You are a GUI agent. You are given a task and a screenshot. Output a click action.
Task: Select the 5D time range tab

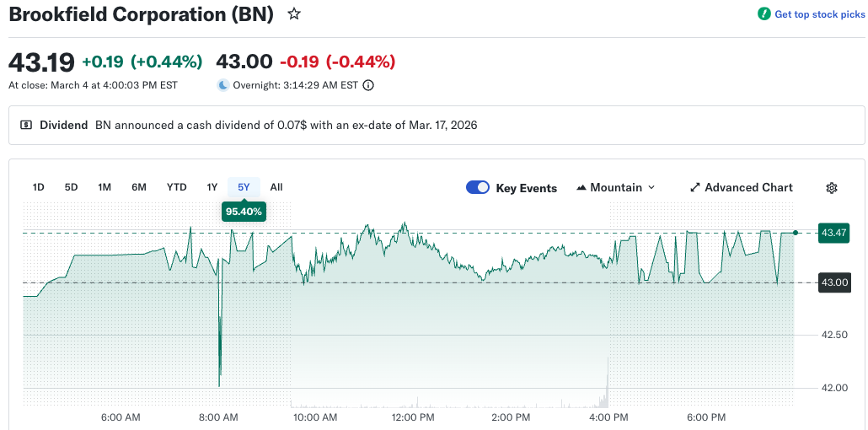[71, 187]
